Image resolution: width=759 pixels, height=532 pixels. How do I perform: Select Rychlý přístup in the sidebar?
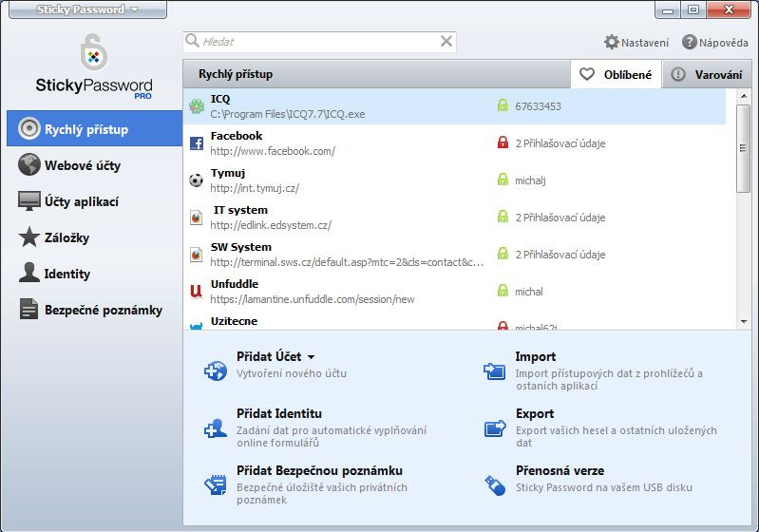coord(94,129)
